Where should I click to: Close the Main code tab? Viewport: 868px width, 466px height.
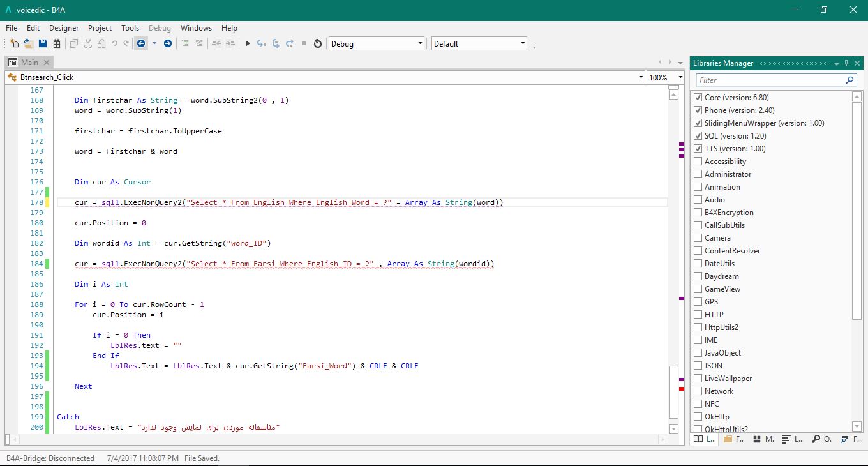tap(47, 63)
